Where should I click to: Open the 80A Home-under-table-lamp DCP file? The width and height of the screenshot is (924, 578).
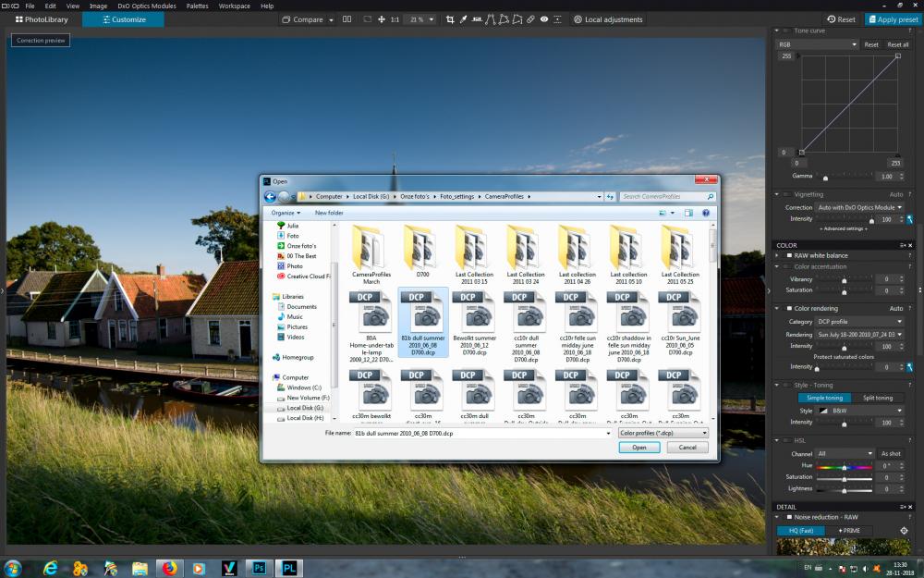coord(371,326)
